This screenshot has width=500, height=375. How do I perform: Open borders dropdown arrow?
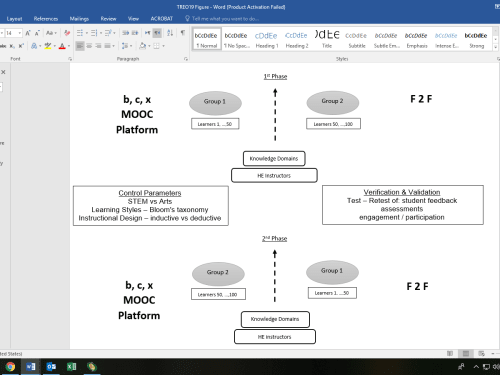click(x=163, y=46)
